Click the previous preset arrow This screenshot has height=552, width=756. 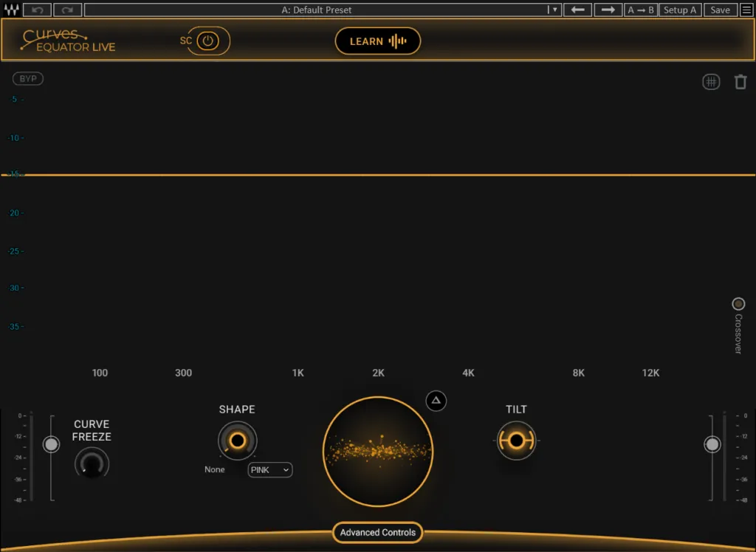click(x=577, y=10)
